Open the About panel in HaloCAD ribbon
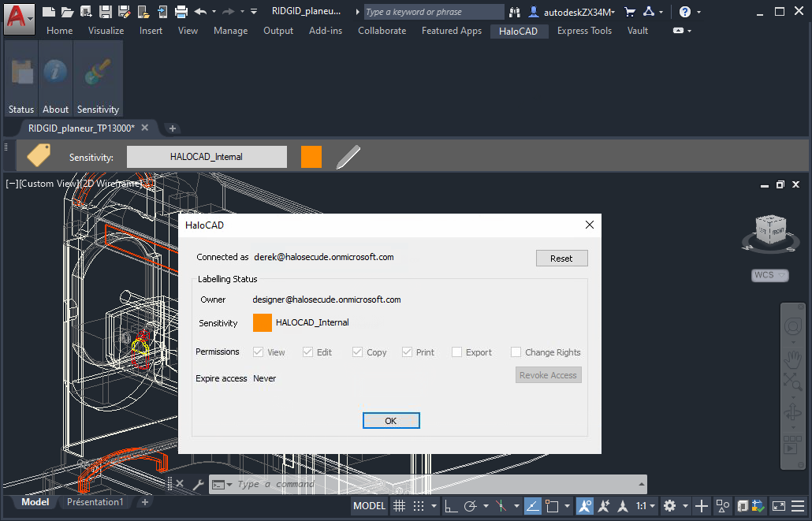The image size is (812, 521). pos(55,75)
